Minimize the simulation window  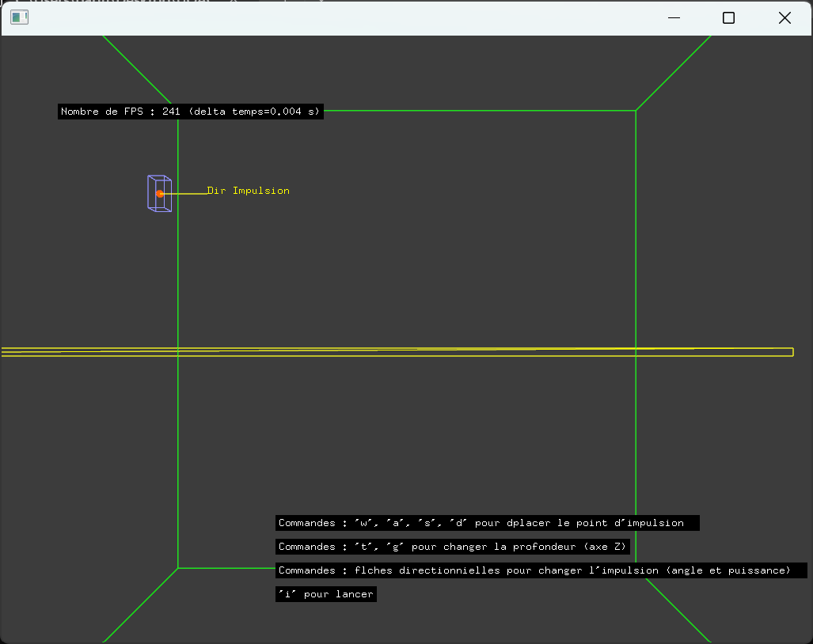(674, 18)
